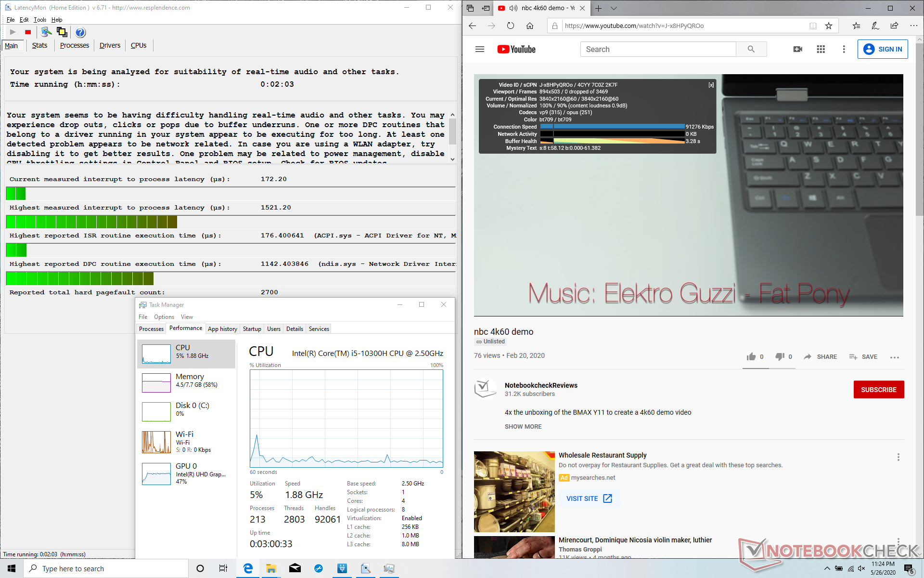Open the Tools menu in LatencyMon
The width and height of the screenshot is (924, 578).
[x=40, y=20]
